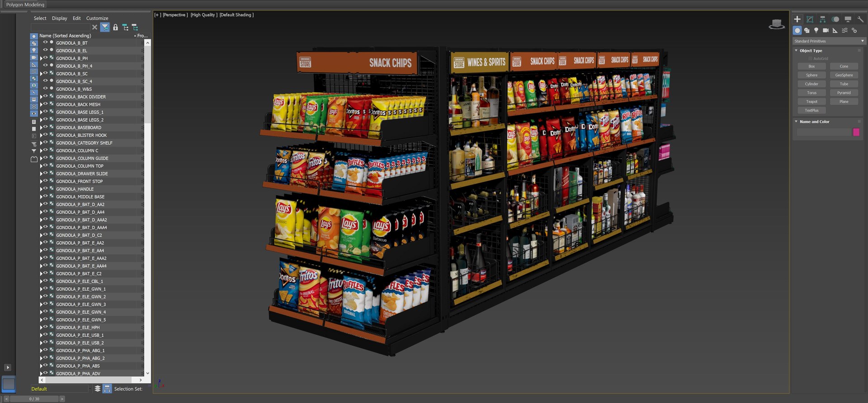Open the [Perspective] viewport label menu
This screenshot has height=403, width=868.
(x=175, y=15)
